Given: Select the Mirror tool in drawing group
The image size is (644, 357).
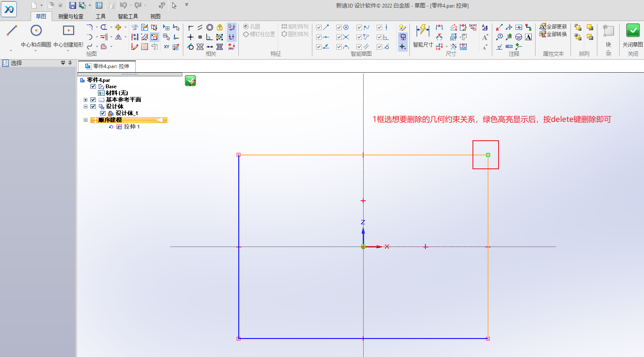Looking at the screenshot, I should click(x=118, y=37).
